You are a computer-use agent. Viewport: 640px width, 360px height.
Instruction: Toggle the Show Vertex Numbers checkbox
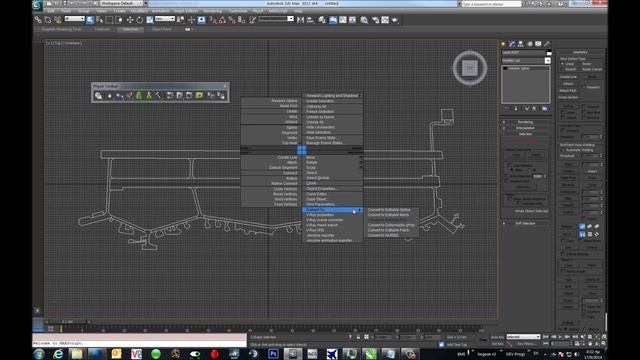coord(510,198)
